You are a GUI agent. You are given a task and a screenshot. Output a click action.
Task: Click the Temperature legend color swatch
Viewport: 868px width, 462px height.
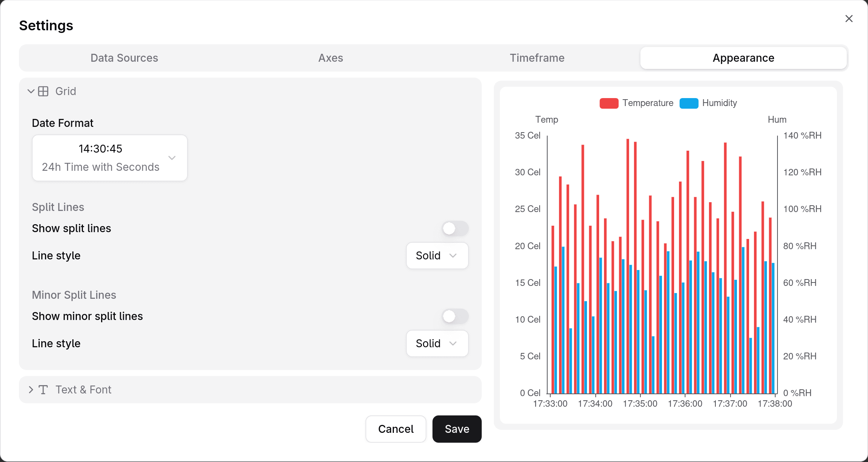(609, 103)
